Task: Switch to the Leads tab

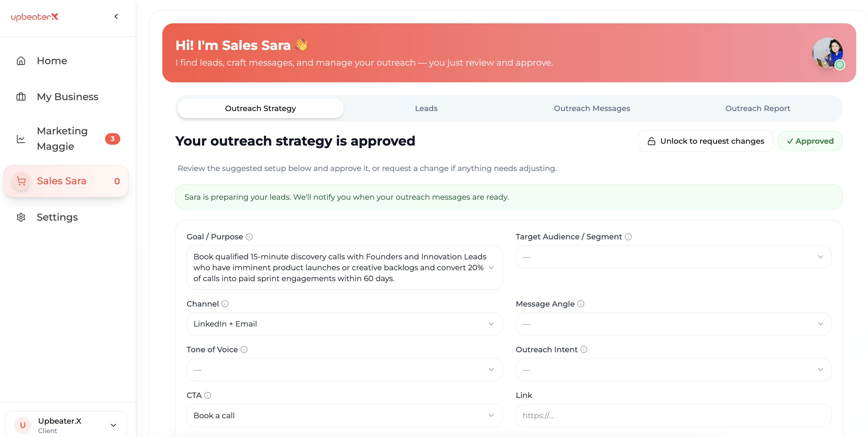Action: 426,108
